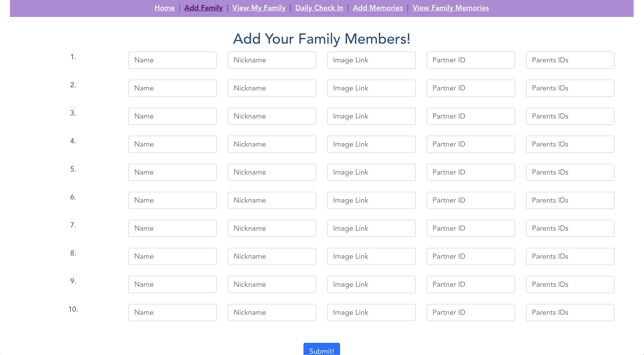Click the Parents IDs field in row 10
Screen dimensions: 644x355
click(570, 312)
